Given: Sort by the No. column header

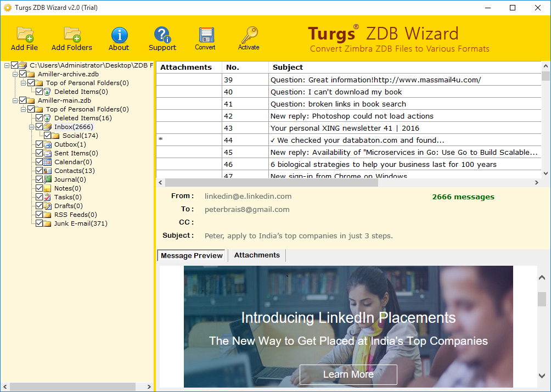Looking at the screenshot, I should coord(245,67).
